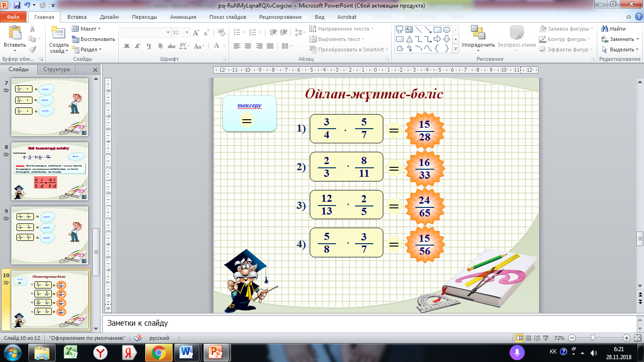This screenshot has width=644, height=362.
Task: Toggle bold (Ж) formatting
Action: click(x=126, y=46)
